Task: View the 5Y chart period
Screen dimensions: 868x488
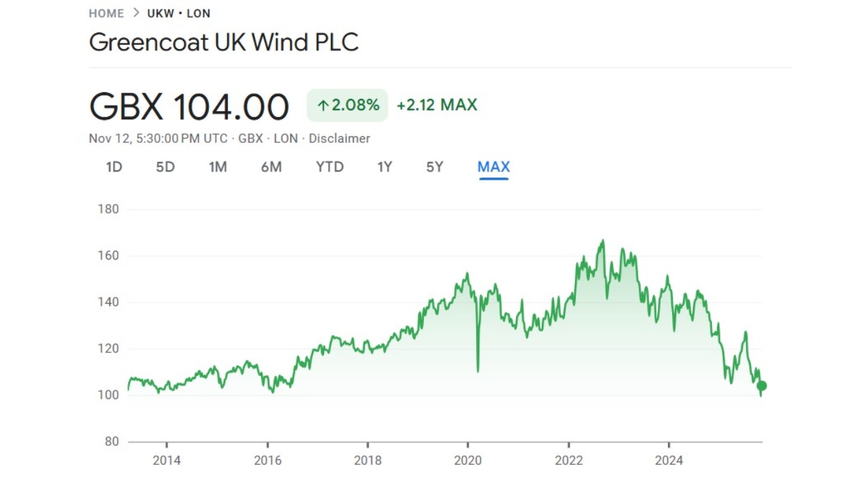Action: click(x=435, y=167)
